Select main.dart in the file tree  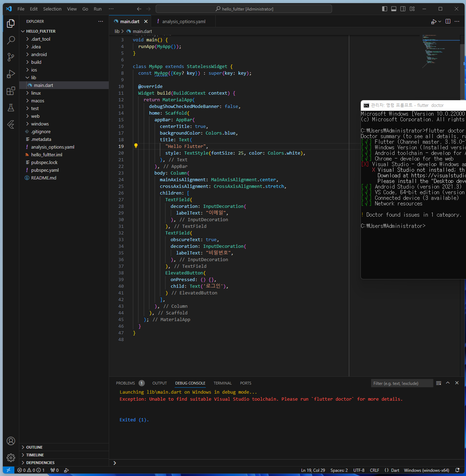64,85
